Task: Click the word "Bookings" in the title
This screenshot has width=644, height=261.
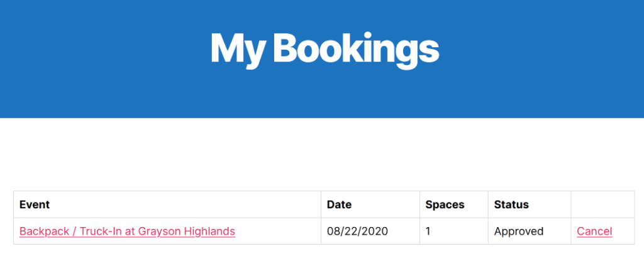Action: (x=356, y=49)
